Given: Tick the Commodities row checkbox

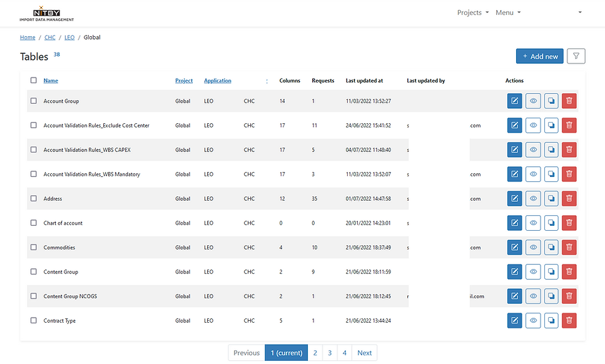Looking at the screenshot, I should 34,247.
